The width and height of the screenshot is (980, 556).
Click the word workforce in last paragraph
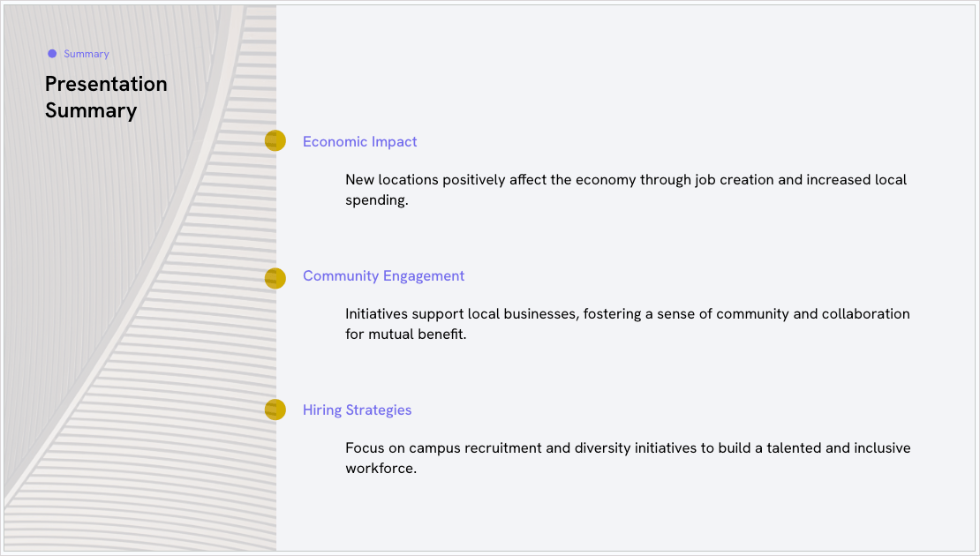click(379, 469)
